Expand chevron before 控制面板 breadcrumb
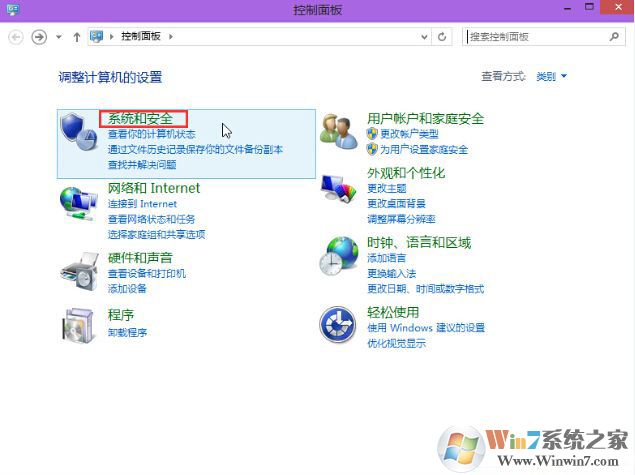 [x=111, y=36]
